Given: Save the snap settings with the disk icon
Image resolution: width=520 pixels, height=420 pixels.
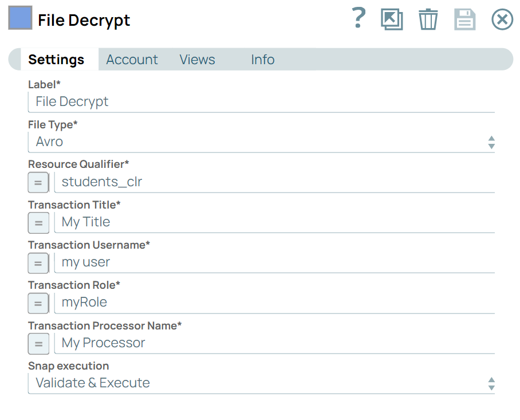Looking at the screenshot, I should (x=464, y=19).
